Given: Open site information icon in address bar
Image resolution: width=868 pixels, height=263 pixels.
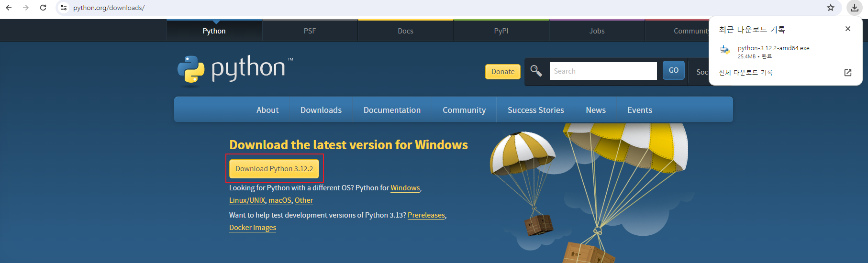Looking at the screenshot, I should click(x=64, y=8).
